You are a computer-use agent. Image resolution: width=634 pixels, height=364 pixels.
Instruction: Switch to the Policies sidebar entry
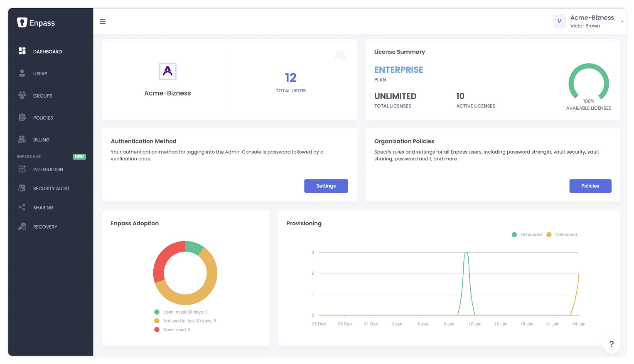[x=43, y=118]
